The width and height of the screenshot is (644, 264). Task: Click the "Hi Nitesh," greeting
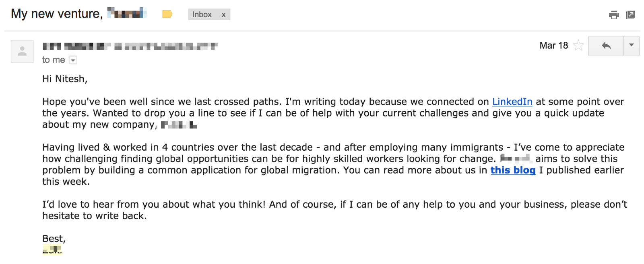click(x=65, y=79)
